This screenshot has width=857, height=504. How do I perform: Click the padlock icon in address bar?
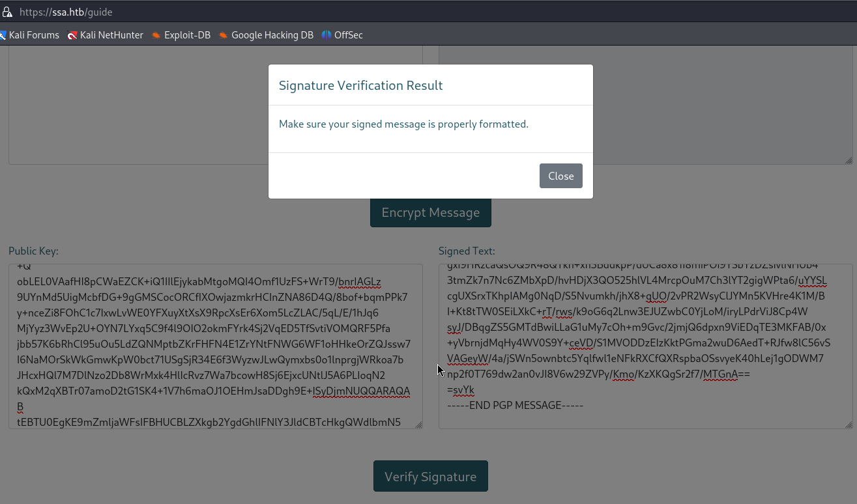[x=7, y=12]
